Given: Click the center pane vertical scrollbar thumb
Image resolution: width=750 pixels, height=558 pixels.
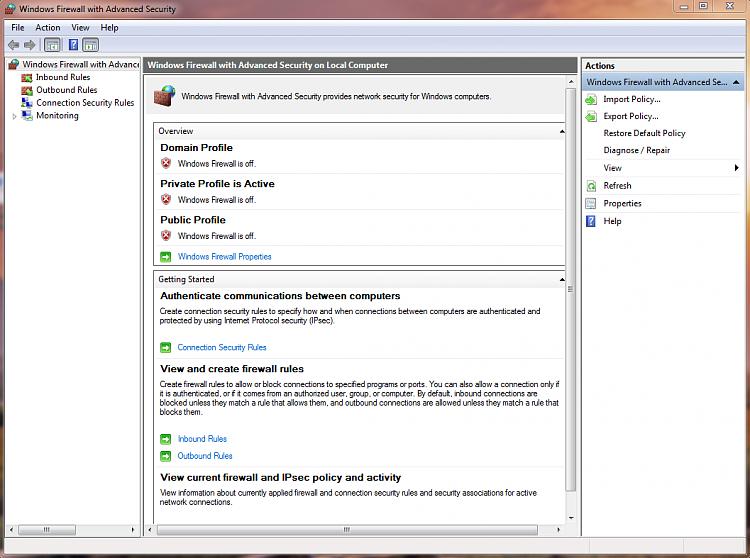Looking at the screenshot, I should coord(571,290).
